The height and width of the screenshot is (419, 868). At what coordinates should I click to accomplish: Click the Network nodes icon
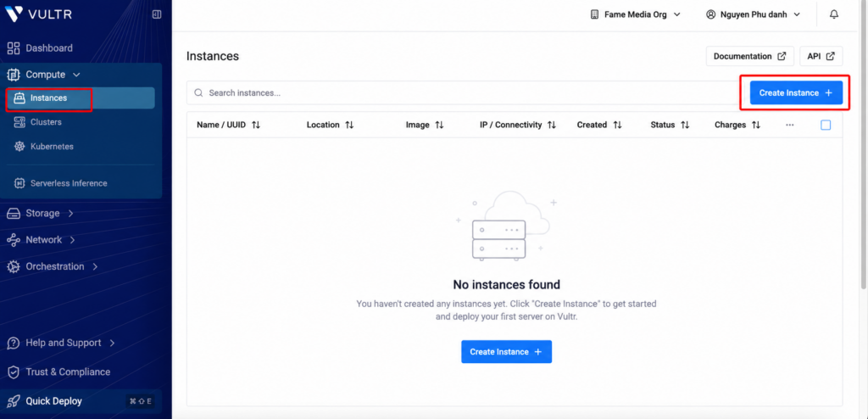(14, 240)
